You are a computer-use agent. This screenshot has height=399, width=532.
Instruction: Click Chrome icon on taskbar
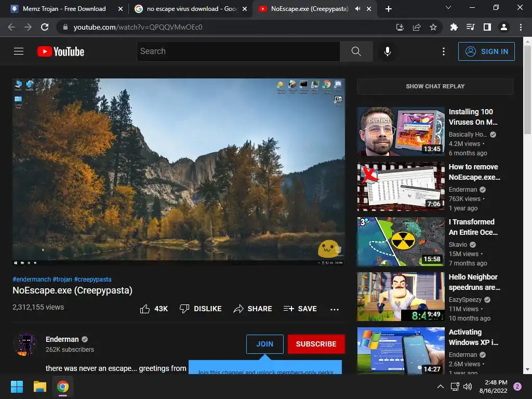63,387
